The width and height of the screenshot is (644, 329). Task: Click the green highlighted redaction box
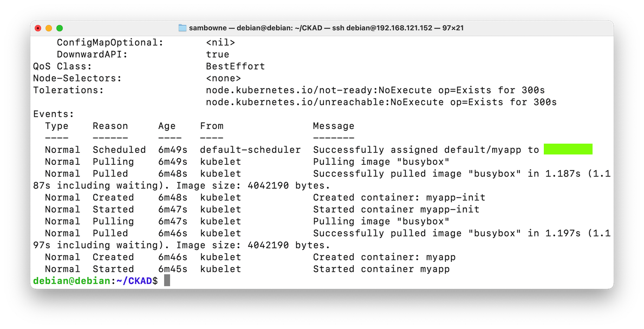click(x=568, y=149)
